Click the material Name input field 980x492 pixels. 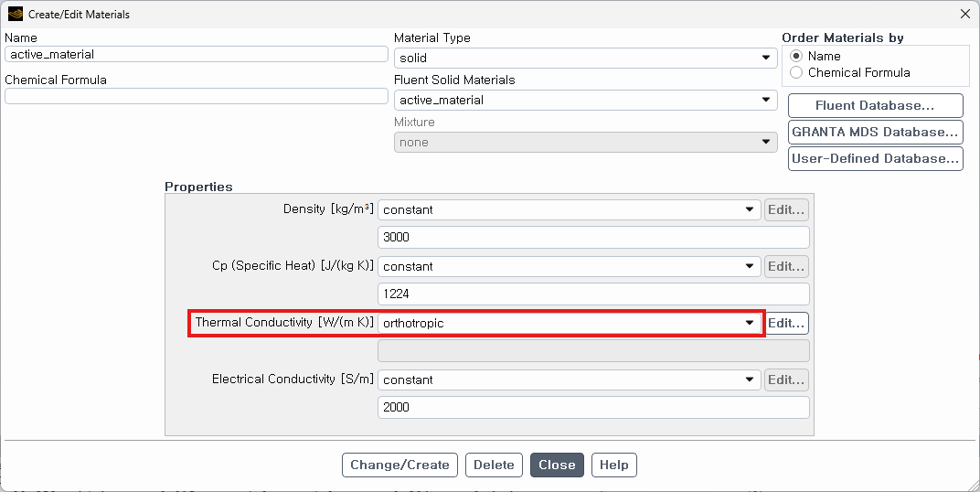tap(197, 54)
